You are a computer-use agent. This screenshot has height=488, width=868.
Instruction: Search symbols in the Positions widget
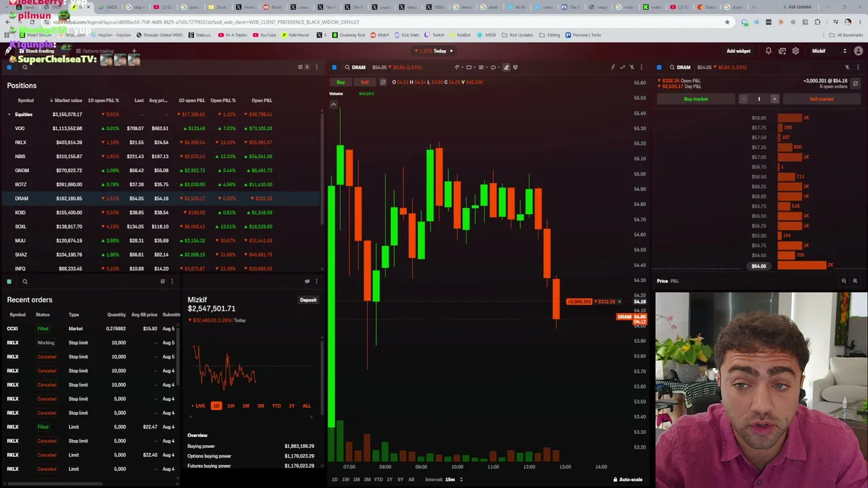[x=24, y=67]
